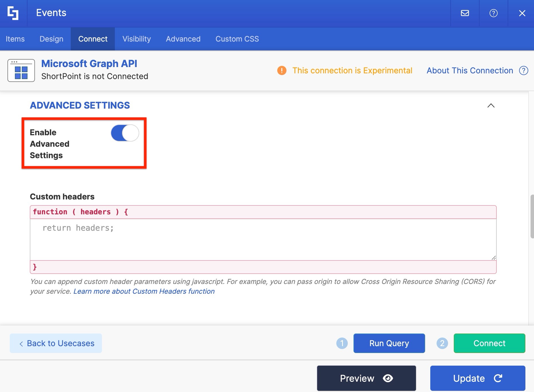Click the Preview button
534x392 pixels.
pyautogui.click(x=366, y=378)
